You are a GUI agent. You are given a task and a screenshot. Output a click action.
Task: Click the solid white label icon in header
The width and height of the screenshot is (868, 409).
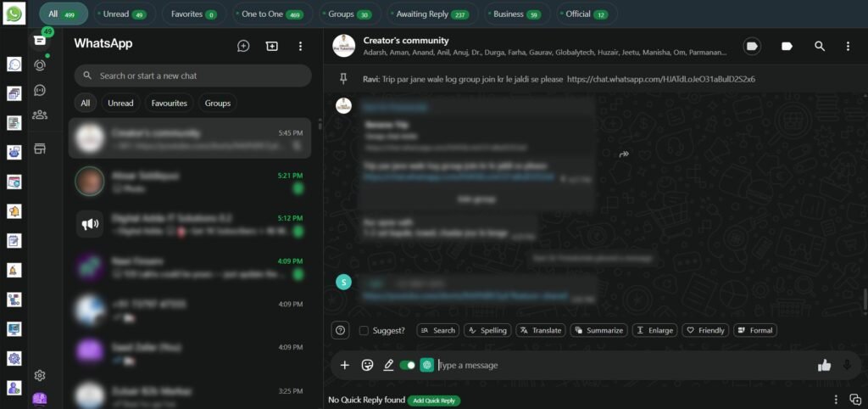[787, 46]
